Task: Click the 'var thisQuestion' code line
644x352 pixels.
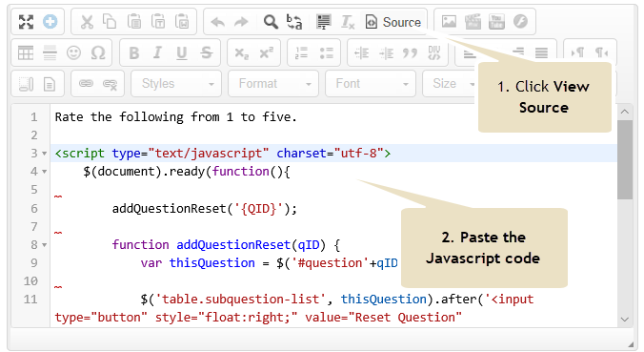Action: tap(269, 263)
